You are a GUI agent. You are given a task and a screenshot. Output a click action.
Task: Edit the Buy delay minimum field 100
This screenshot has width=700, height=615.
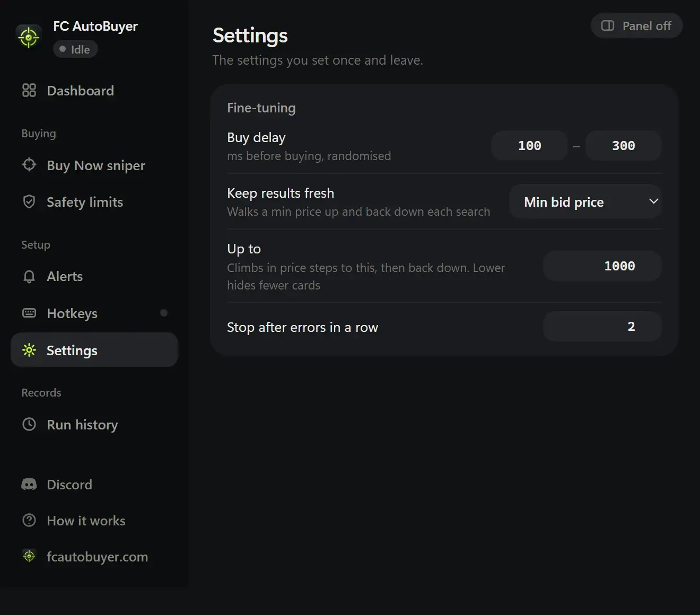(529, 146)
